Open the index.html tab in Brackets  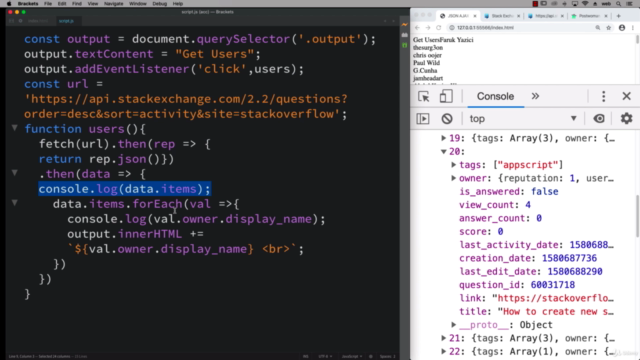[38, 21]
